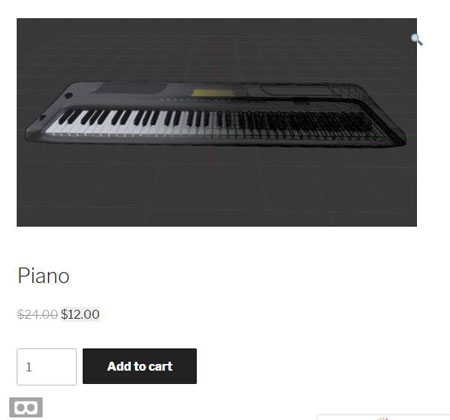Open the VR goggles viewer icon
The width and height of the screenshot is (450, 420).
tap(26, 407)
